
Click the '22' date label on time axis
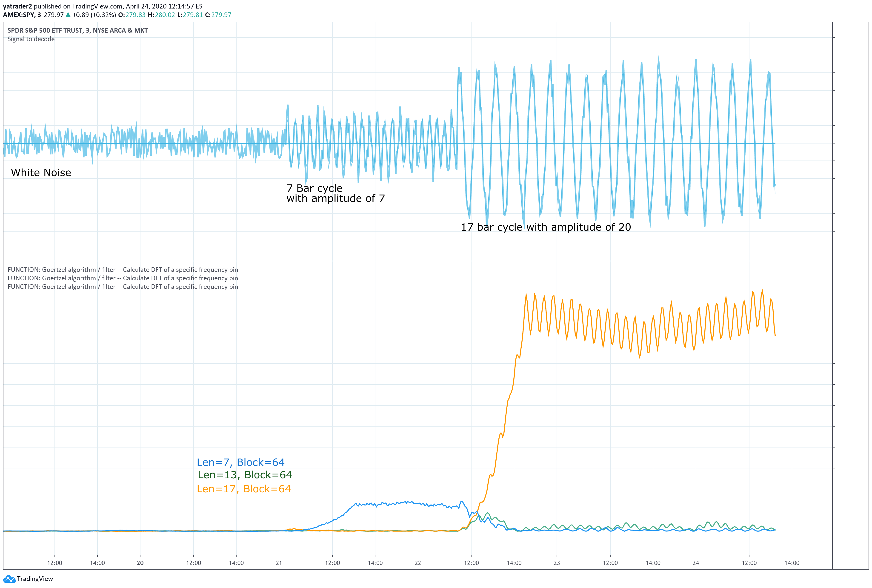coord(418,563)
